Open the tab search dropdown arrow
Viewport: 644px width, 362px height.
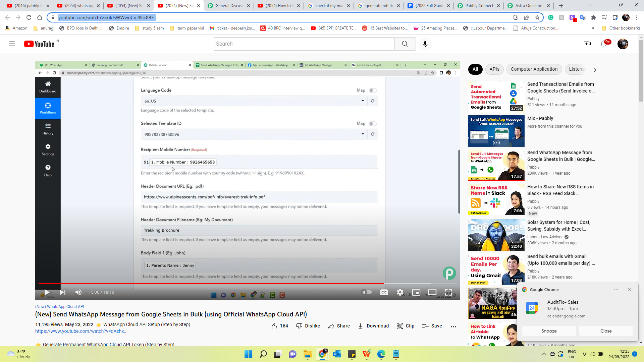pos(590,5)
